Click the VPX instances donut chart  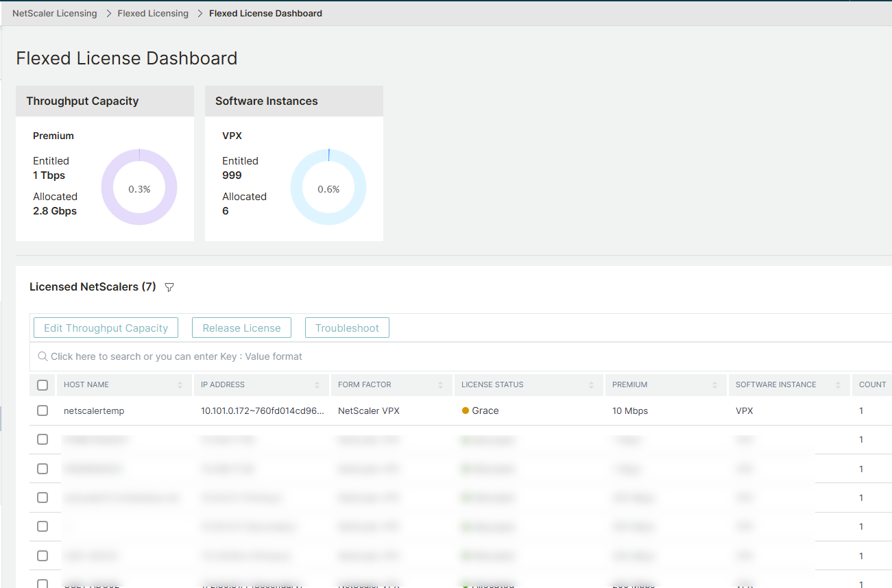click(x=328, y=188)
